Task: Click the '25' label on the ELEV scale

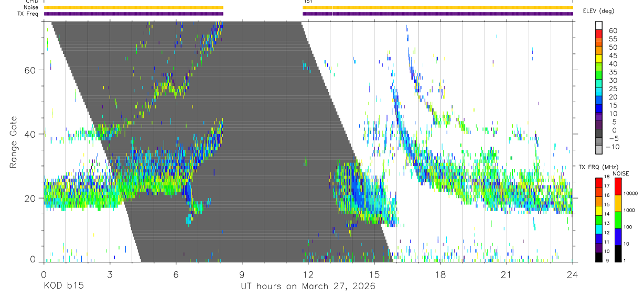Action: (613, 89)
